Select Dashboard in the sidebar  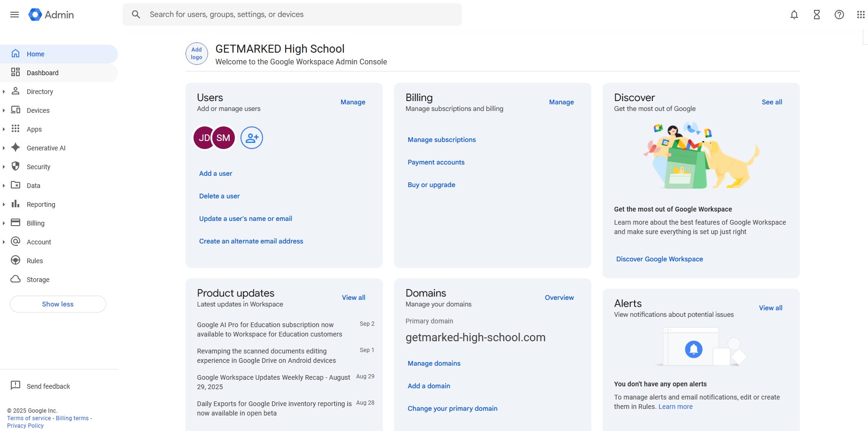[59, 73]
